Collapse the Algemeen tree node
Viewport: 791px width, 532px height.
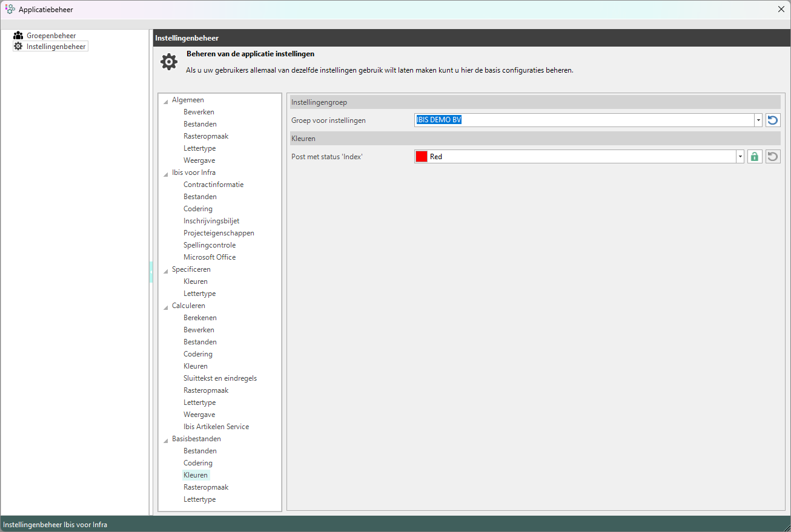coord(166,101)
